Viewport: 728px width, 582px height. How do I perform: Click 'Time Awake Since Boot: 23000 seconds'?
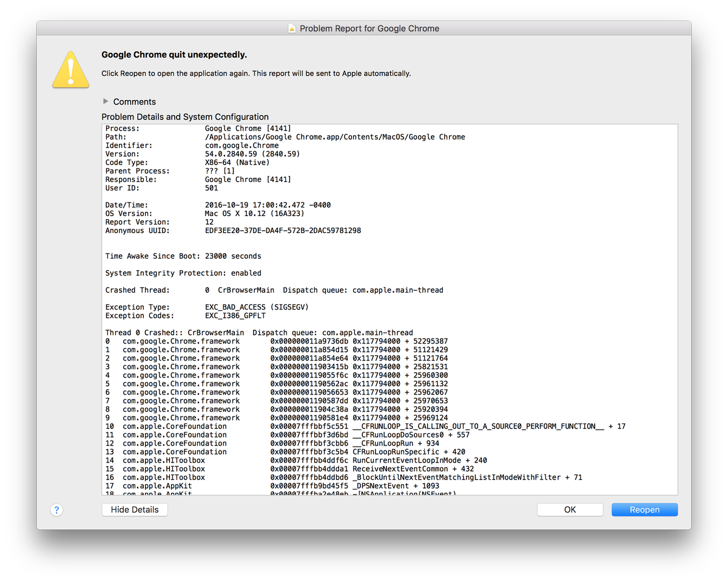183,256
